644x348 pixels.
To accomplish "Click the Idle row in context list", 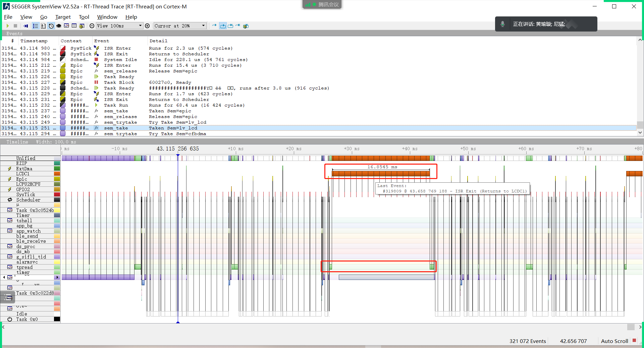I will [30, 314].
